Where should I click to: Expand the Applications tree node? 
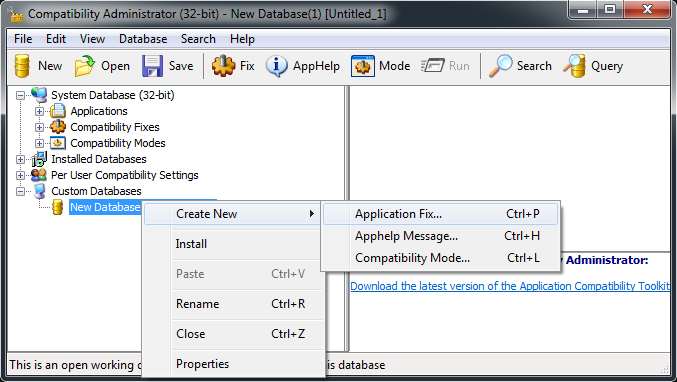tap(39, 111)
